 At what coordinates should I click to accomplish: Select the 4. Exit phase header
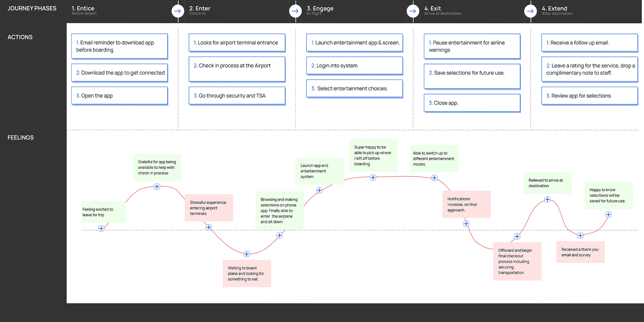[433, 8]
